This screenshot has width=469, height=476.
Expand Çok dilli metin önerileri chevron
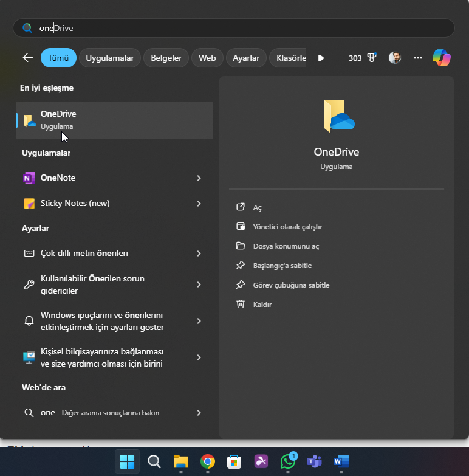tap(199, 254)
